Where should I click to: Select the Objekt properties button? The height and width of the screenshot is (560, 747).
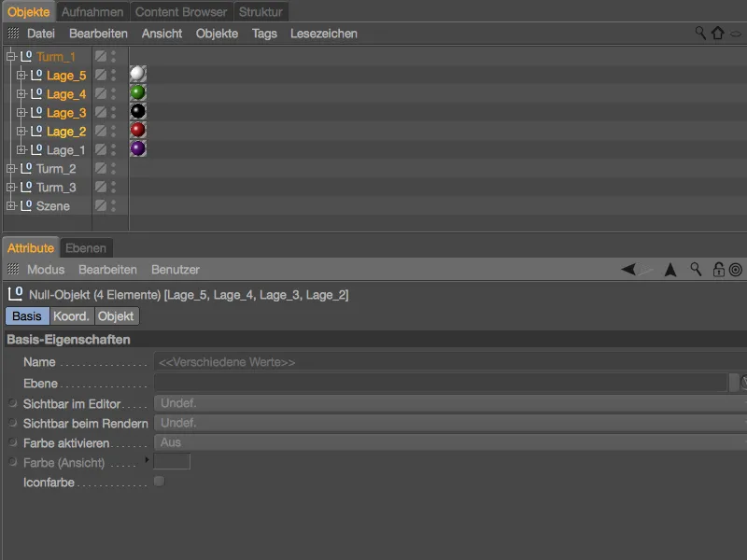pos(116,316)
